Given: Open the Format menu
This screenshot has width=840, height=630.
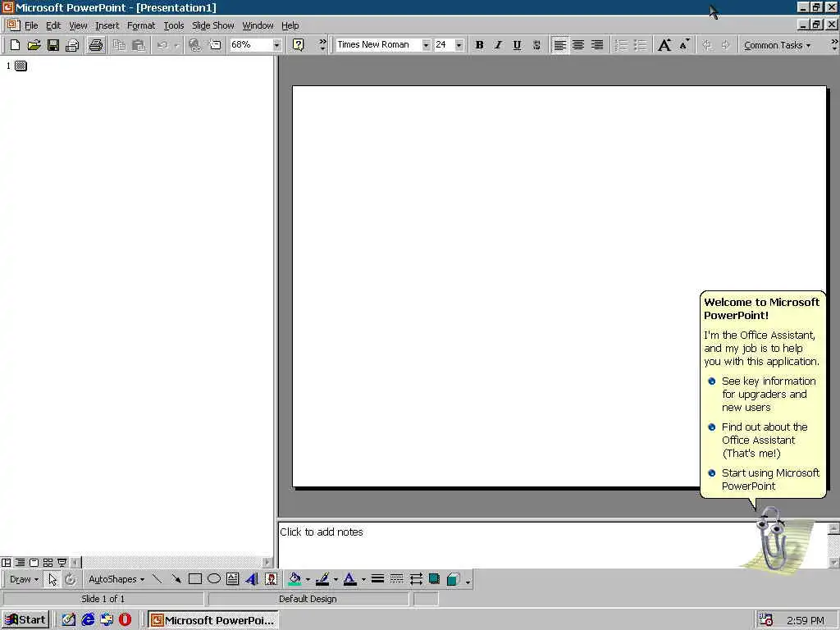Looking at the screenshot, I should click(141, 25).
